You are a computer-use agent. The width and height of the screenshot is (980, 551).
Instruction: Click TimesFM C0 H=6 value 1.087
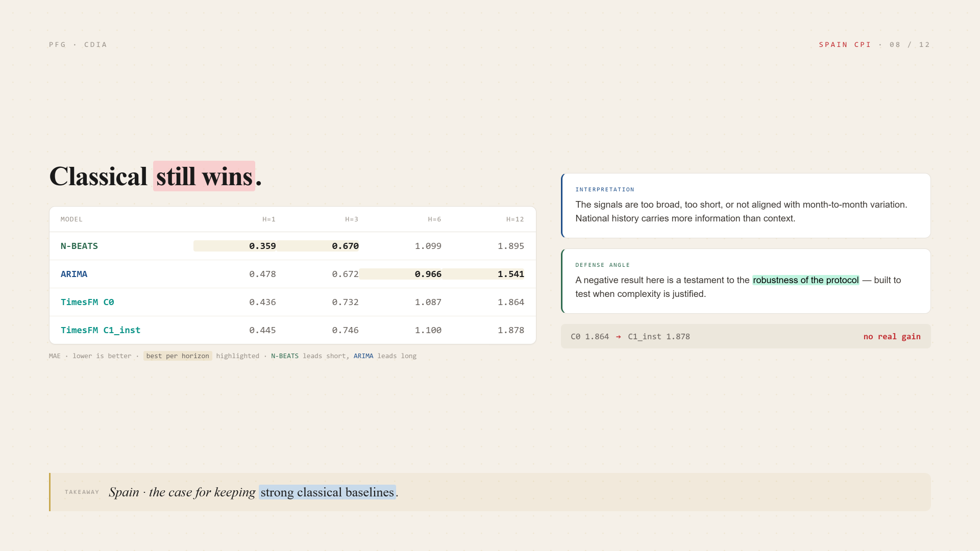click(428, 302)
